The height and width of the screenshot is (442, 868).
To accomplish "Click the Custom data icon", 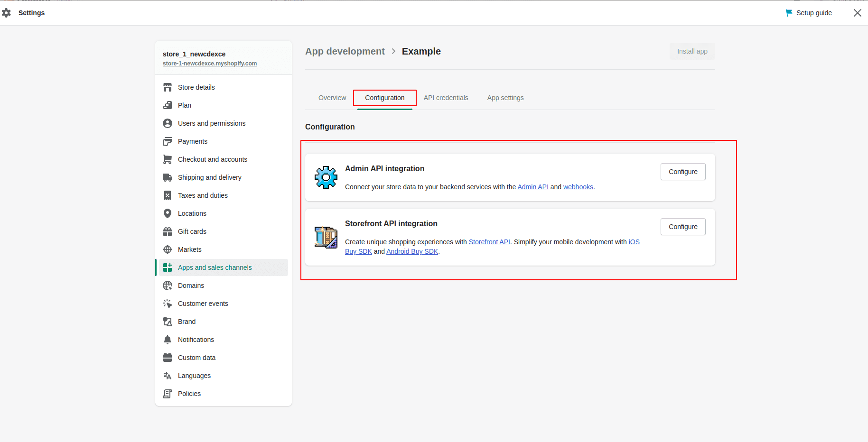I will pos(168,358).
